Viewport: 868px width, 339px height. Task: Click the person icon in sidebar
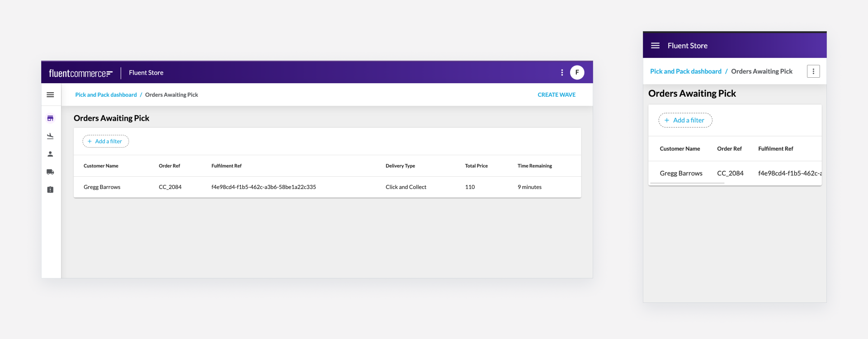point(50,154)
